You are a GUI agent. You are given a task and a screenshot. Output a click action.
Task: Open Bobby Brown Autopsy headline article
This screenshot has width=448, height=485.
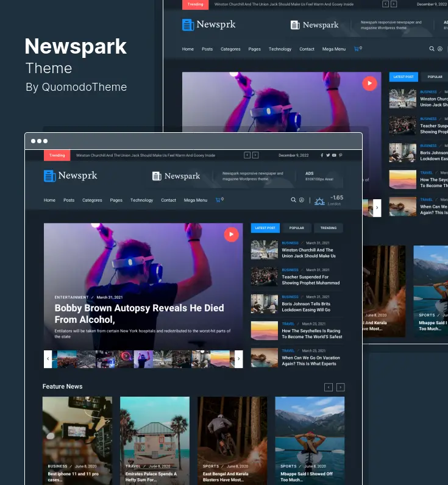coord(139,314)
